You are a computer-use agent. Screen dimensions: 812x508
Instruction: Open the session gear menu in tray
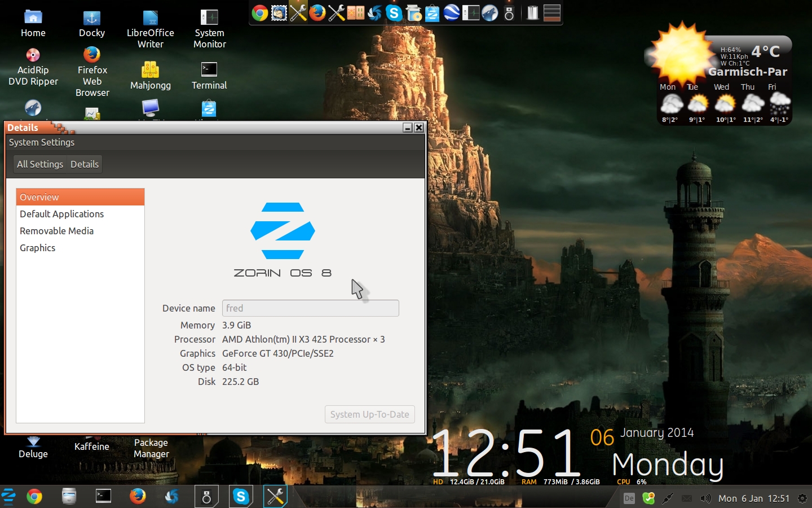[802, 498]
